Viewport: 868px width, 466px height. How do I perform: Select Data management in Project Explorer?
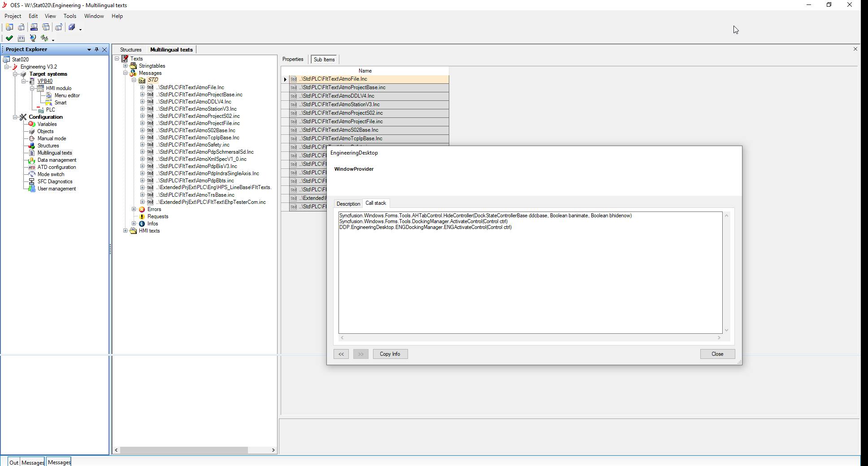coord(57,160)
